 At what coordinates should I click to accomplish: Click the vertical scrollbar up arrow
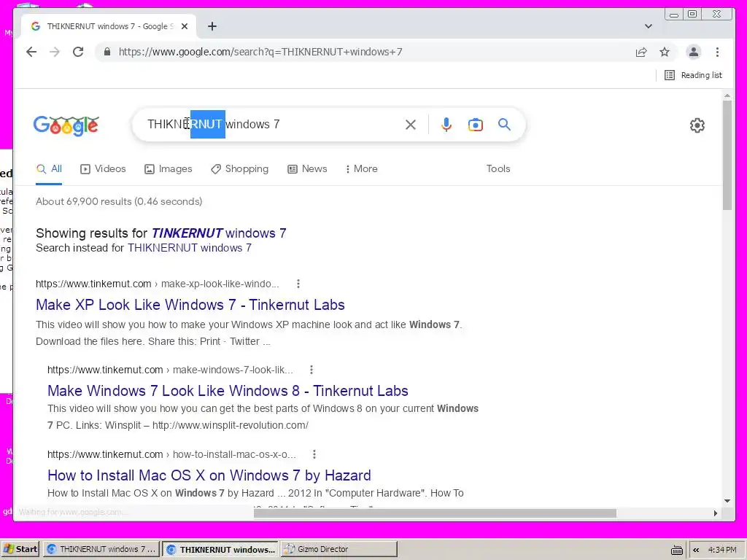727,96
